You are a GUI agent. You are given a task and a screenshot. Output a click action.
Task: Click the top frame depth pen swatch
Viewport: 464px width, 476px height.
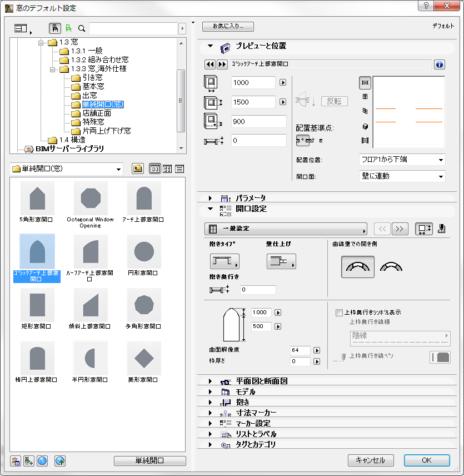click(x=440, y=358)
